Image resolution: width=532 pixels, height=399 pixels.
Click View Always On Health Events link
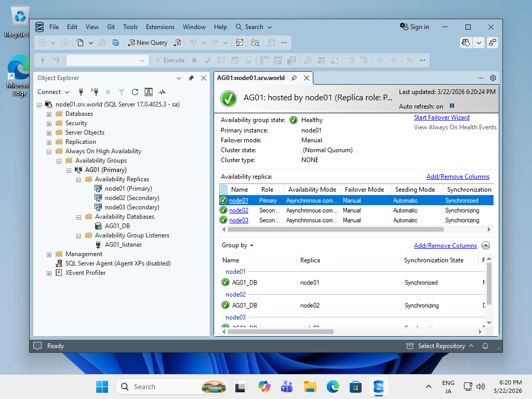coord(455,127)
